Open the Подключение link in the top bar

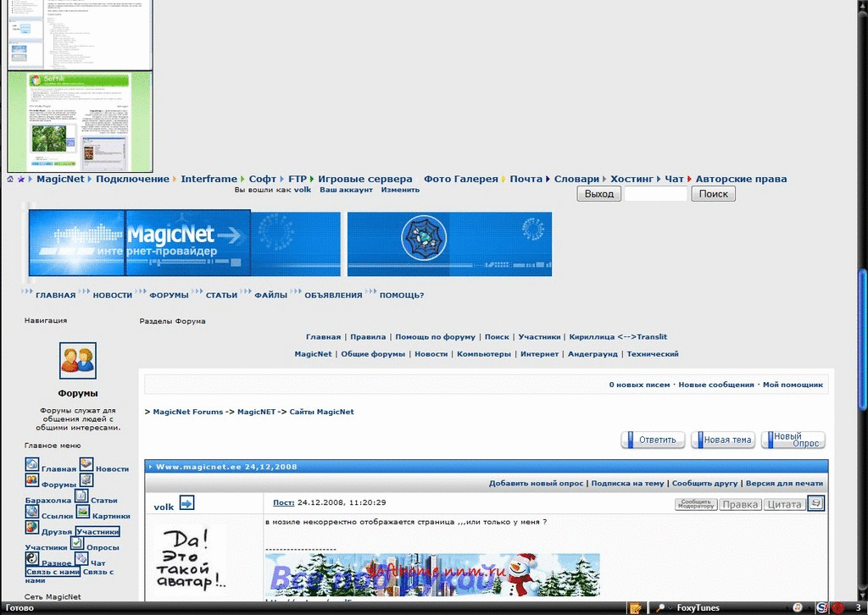point(132,179)
